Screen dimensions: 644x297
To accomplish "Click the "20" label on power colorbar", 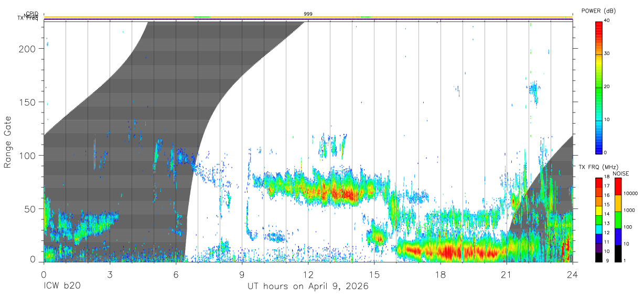I will [x=607, y=87].
